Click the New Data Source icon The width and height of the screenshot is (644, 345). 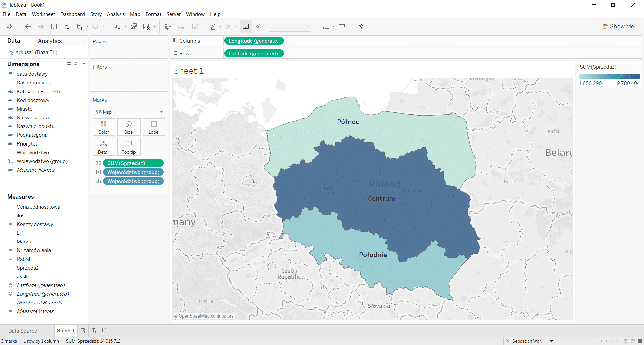pos(67,27)
